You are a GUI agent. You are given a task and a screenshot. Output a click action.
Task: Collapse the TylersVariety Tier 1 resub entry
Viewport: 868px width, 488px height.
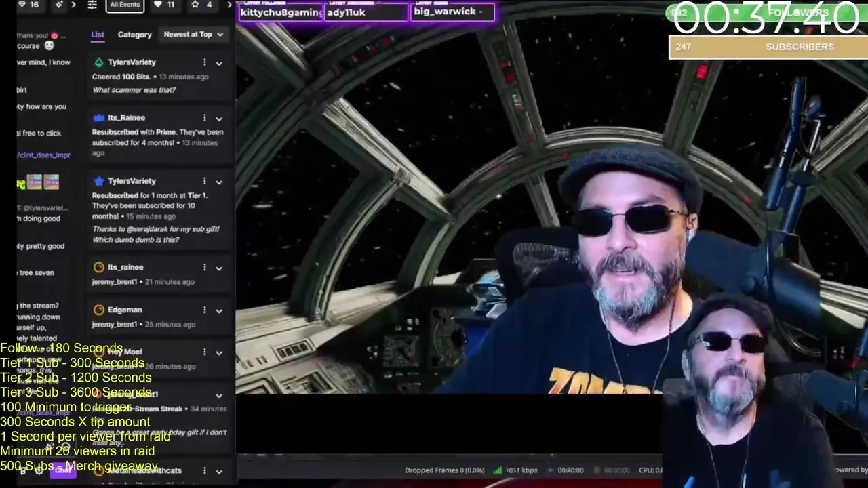[219, 182]
